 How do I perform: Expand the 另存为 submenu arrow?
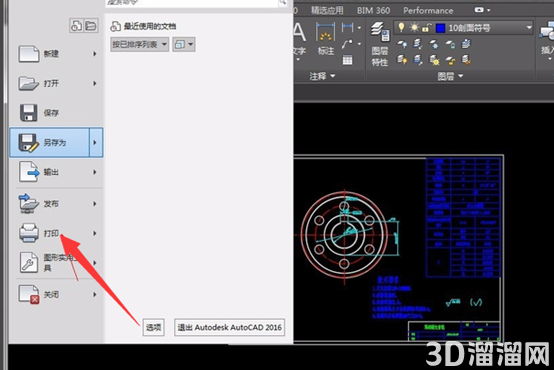point(95,142)
